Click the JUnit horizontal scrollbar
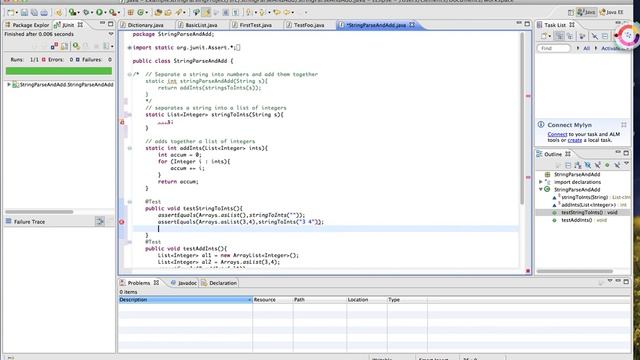This screenshot has height=360, width=640. tap(39, 212)
